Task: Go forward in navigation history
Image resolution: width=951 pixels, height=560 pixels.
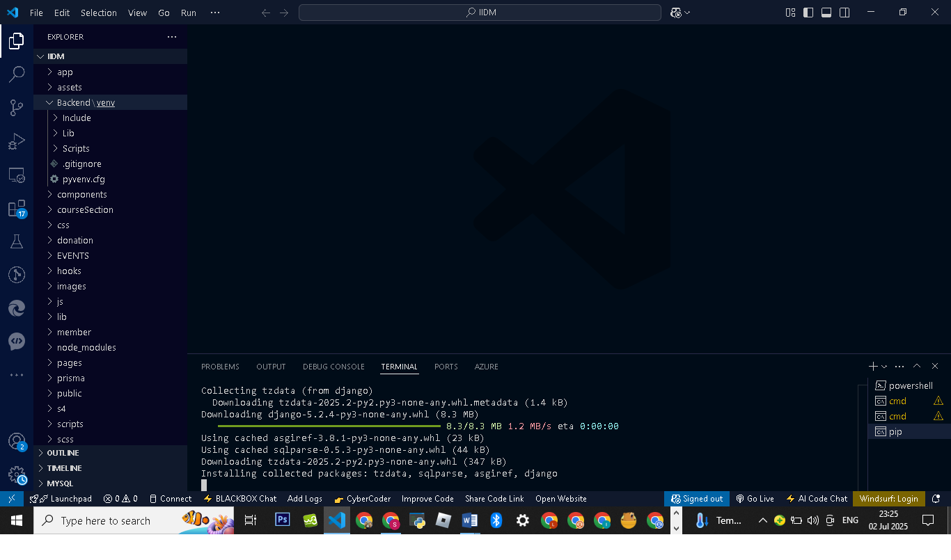Action: click(x=284, y=13)
